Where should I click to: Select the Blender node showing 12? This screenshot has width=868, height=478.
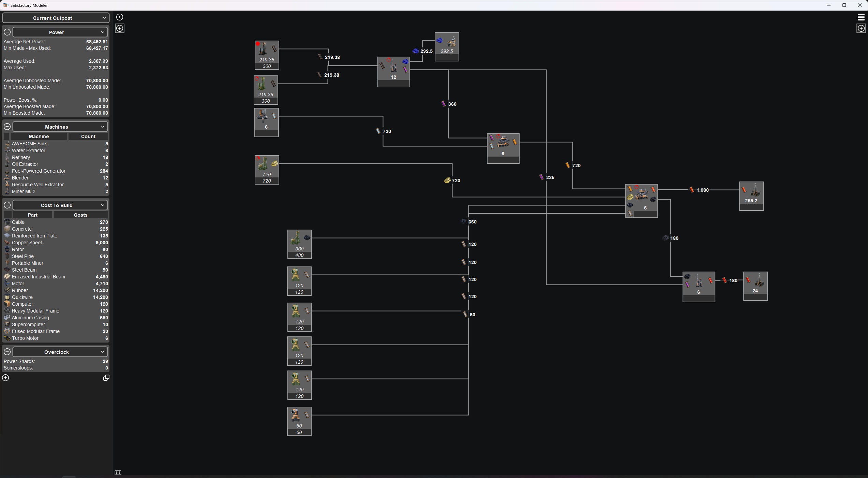(393, 72)
